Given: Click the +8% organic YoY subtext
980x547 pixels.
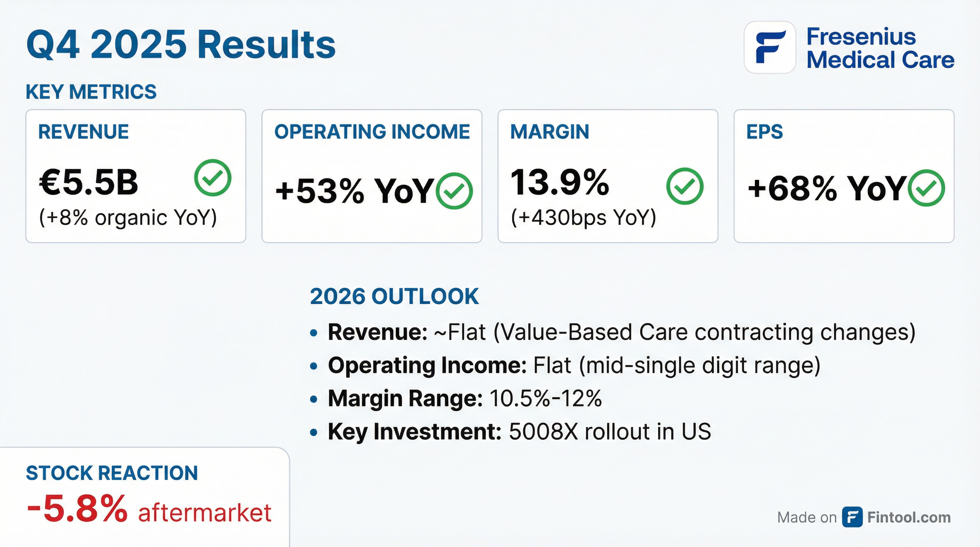Looking at the screenshot, I should click(x=128, y=218).
